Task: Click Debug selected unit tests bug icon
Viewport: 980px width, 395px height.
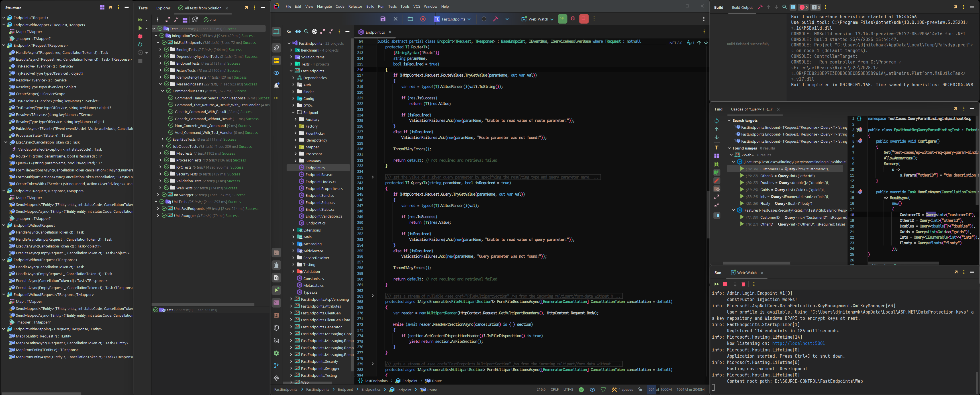Action: tap(140, 36)
